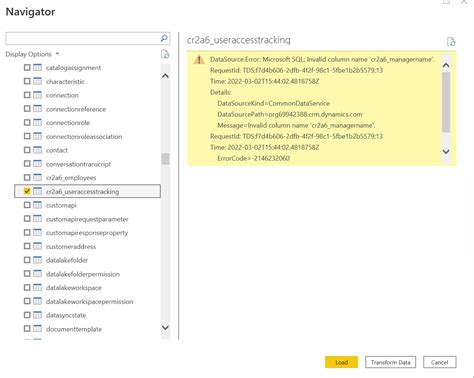This screenshot has width=474, height=378.
Task: Check the cr2a6_employees checkbox
Action: point(27,178)
